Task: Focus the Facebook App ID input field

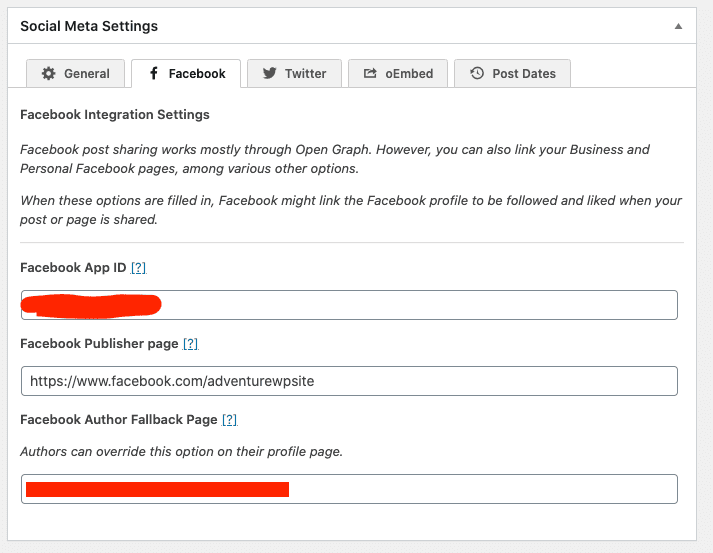Action: [349, 305]
